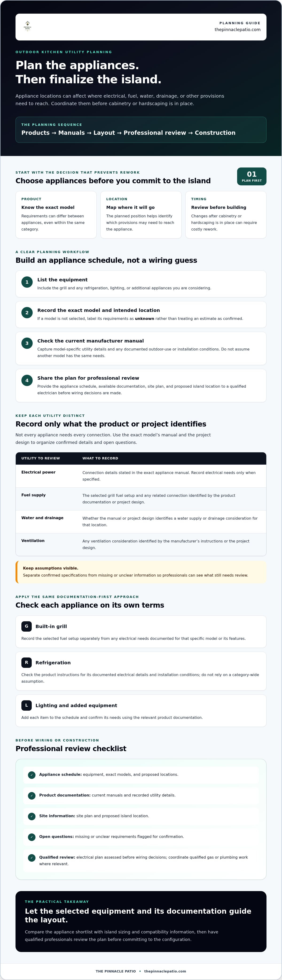Image resolution: width=282 pixels, height=980 pixels.
Task: Select step 2 circle icon
Action: [27, 313]
